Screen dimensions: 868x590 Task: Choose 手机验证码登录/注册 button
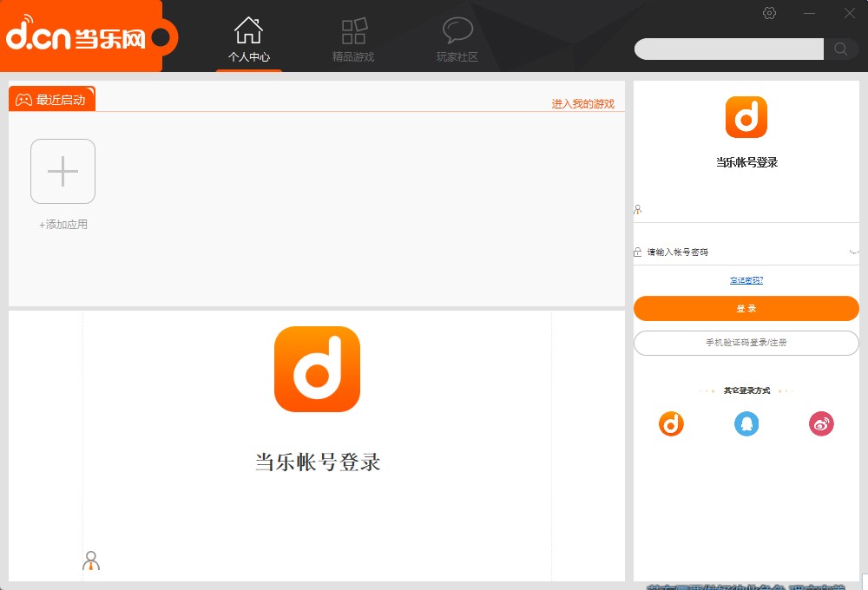point(746,343)
